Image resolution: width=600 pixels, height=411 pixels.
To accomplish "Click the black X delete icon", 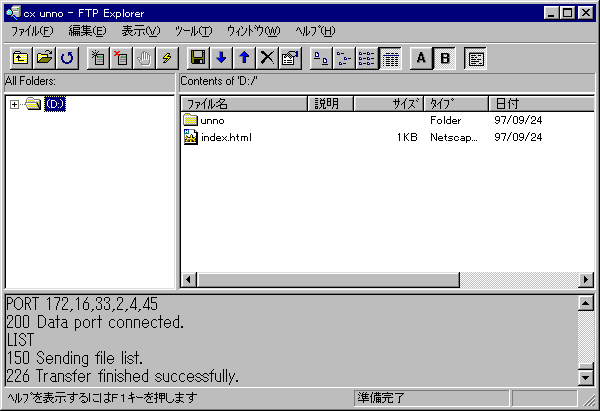I will pos(267,58).
